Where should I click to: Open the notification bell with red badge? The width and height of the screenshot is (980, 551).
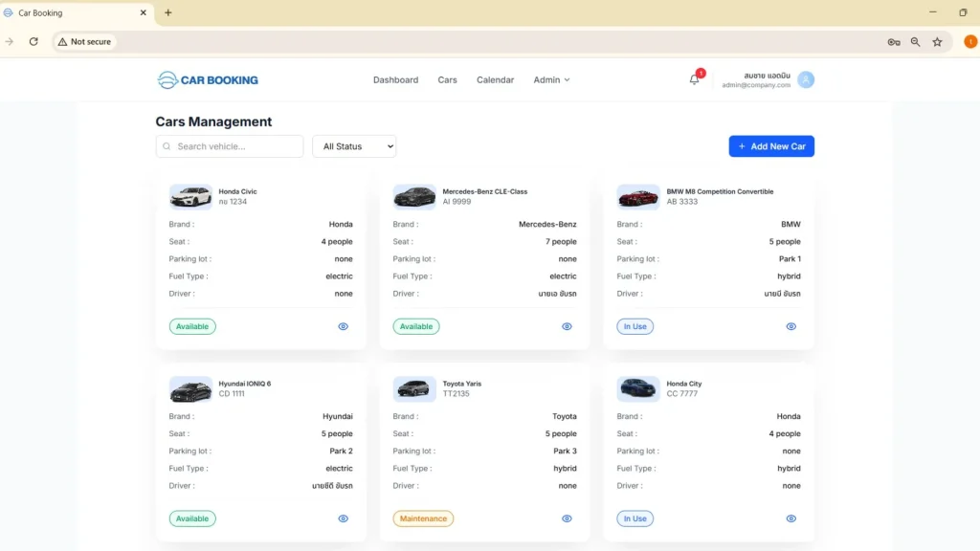tap(693, 79)
